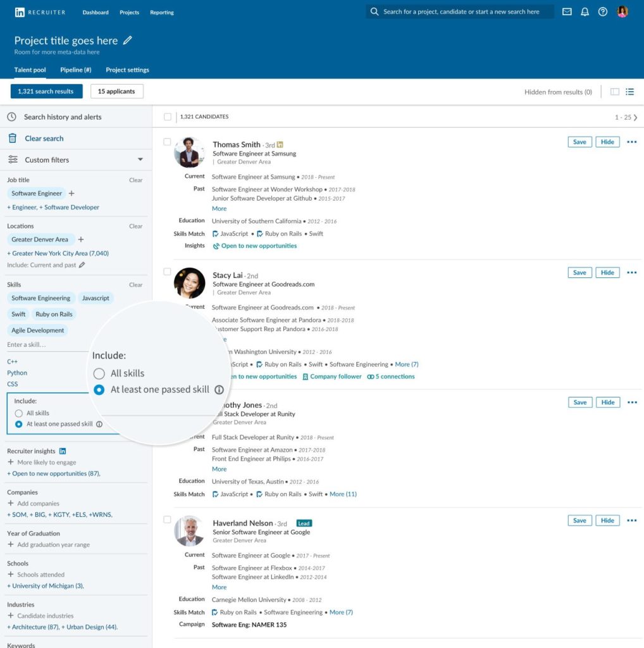The width and height of the screenshot is (644, 648).
Task: Expand the Custom filters dropdown arrow
Action: point(140,159)
